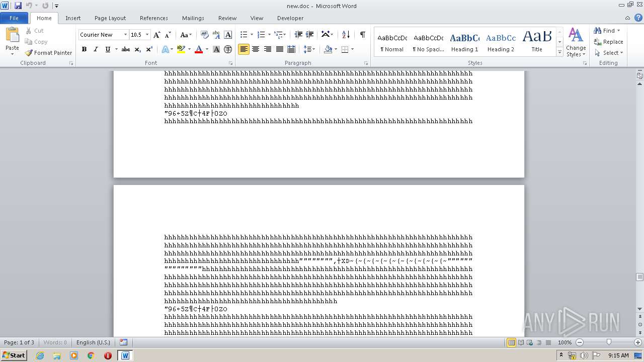This screenshot has width=644, height=362.
Task: Click the Undo icon in Quick Access Toolbar
Action: (29, 6)
